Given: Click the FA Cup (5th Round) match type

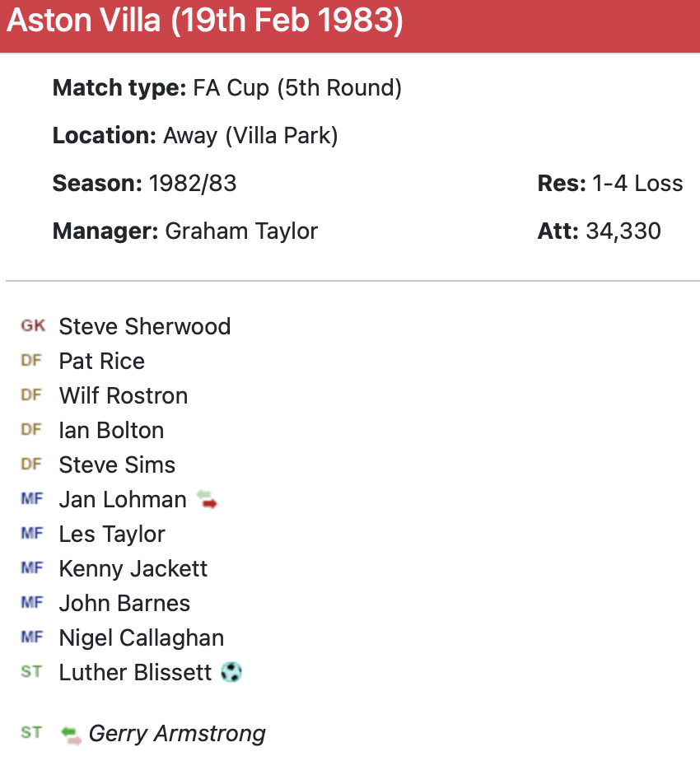Looking at the screenshot, I should tap(297, 88).
